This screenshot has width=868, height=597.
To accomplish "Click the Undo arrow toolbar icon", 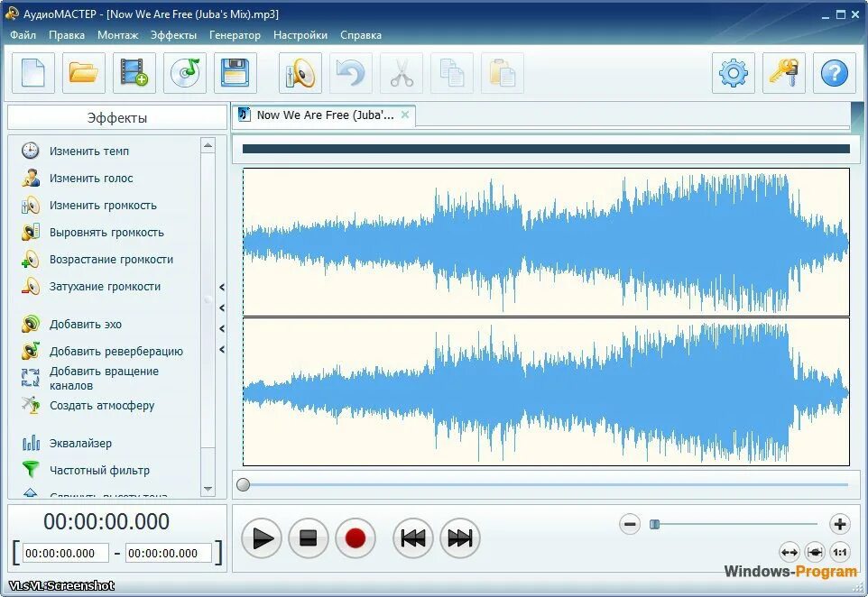I will pyautogui.click(x=351, y=73).
